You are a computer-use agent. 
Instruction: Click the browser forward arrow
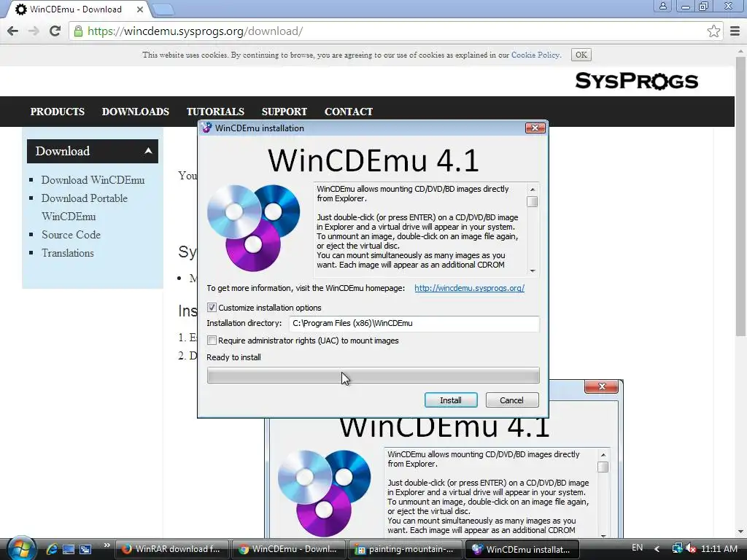[34, 31]
